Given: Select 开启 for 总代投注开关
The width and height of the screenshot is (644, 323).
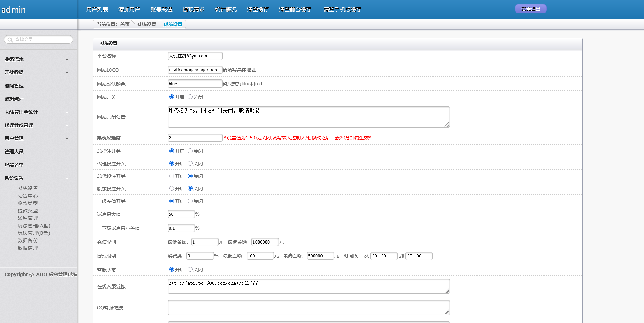Looking at the screenshot, I should click(x=172, y=176).
